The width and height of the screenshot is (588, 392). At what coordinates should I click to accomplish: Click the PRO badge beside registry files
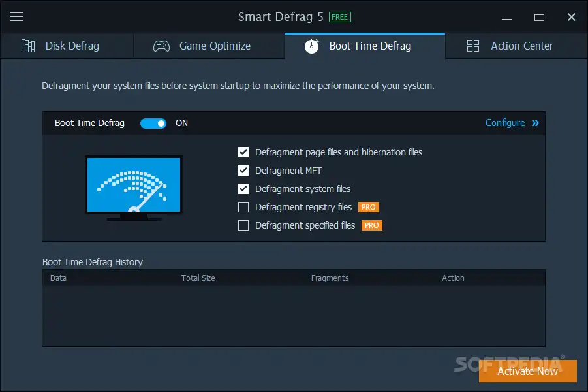coord(369,207)
